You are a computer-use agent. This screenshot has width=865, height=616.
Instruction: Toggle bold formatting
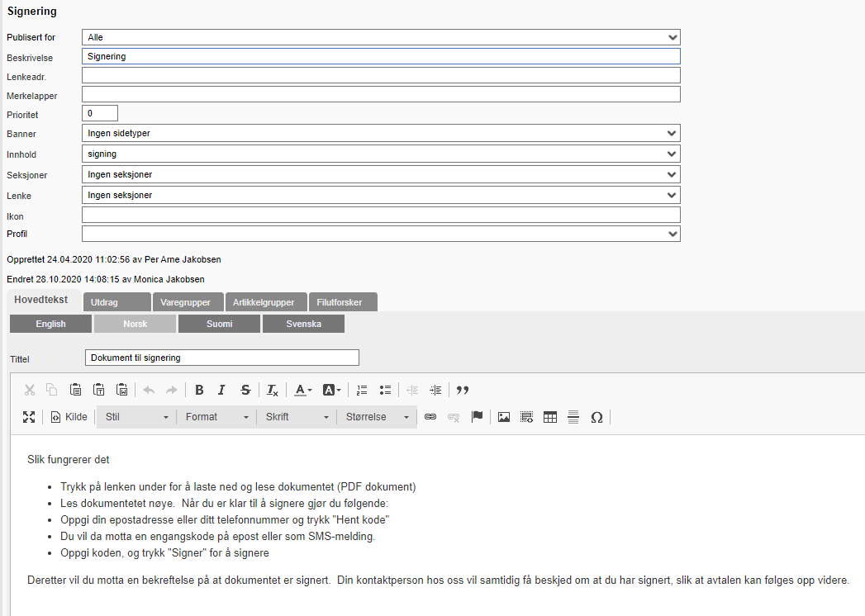pyautogui.click(x=199, y=390)
